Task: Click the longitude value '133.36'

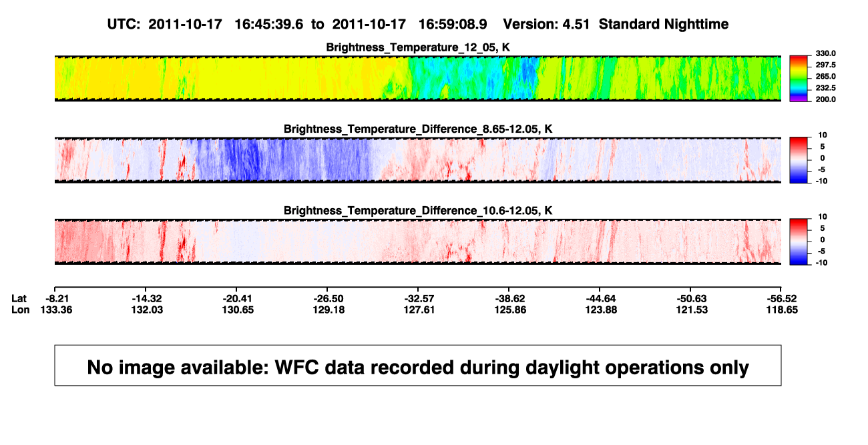Action: coord(58,310)
